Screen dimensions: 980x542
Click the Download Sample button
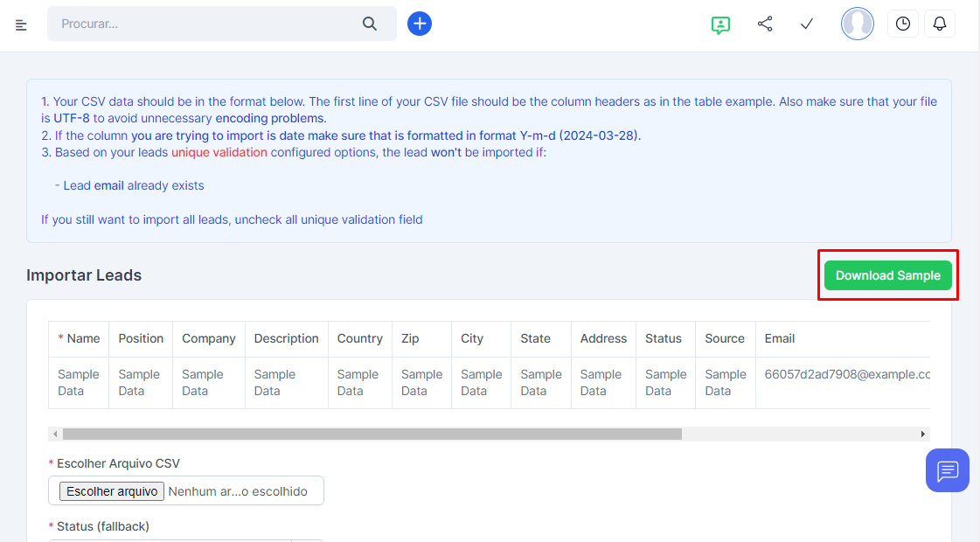coord(887,275)
